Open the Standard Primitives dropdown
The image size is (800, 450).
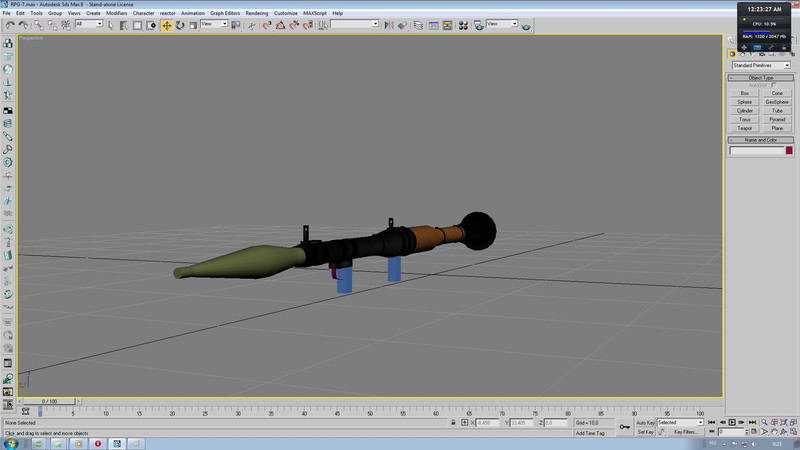coord(761,65)
